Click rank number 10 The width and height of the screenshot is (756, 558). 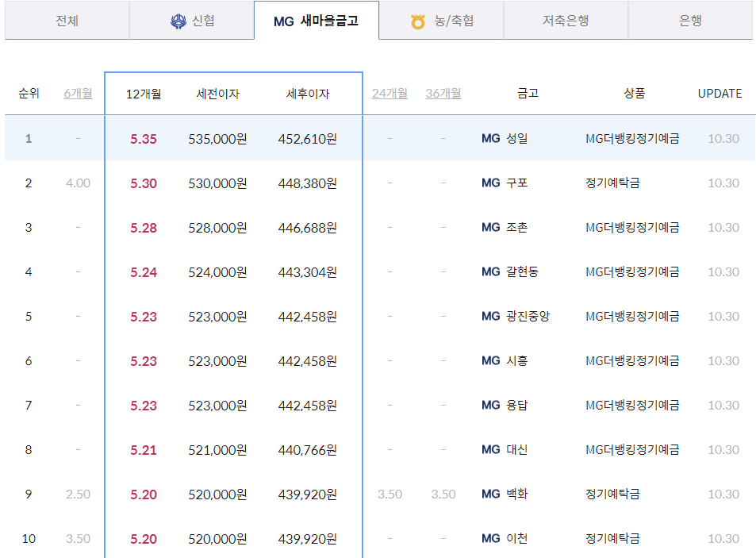[x=29, y=539]
